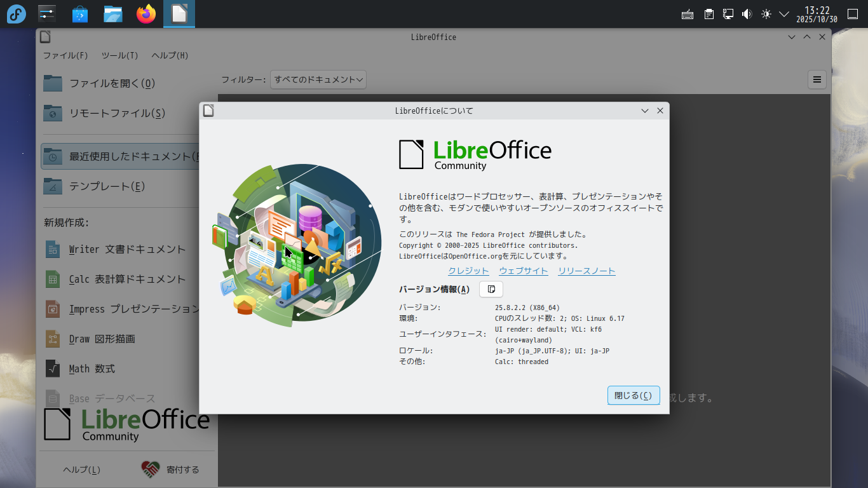Click the ヘルプ(L) button in Start Center
This screenshot has height=488, width=868.
pyautogui.click(x=81, y=470)
